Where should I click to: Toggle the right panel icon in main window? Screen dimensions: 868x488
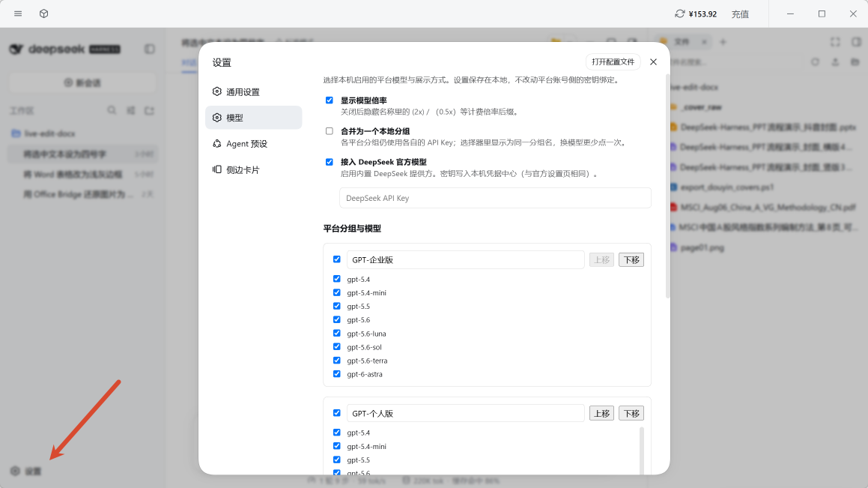[x=856, y=41]
